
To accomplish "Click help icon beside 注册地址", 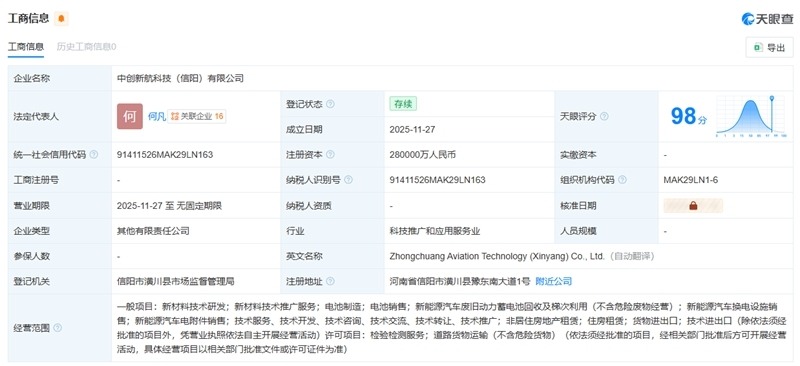I will click(x=330, y=281).
